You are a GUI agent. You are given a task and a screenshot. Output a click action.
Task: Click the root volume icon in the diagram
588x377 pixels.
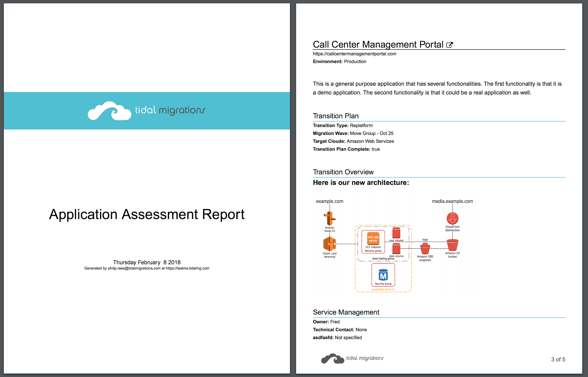(x=396, y=233)
